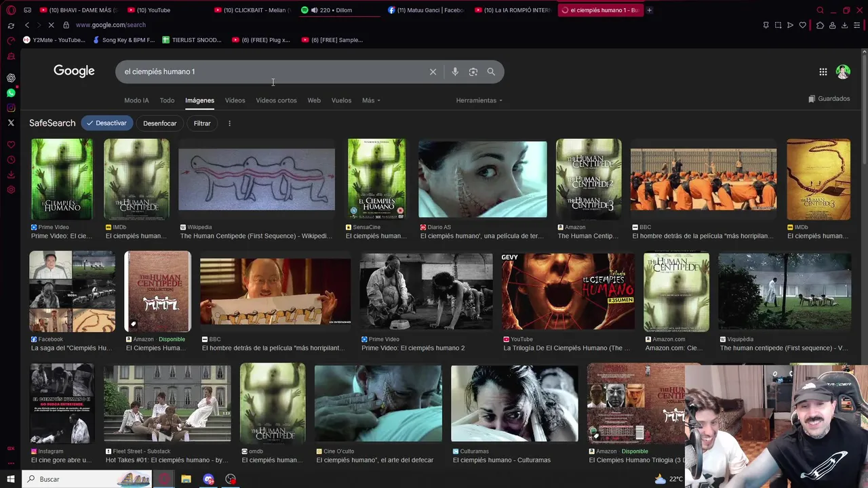Open sidebar downloads icon
The image size is (868, 488).
11,175
